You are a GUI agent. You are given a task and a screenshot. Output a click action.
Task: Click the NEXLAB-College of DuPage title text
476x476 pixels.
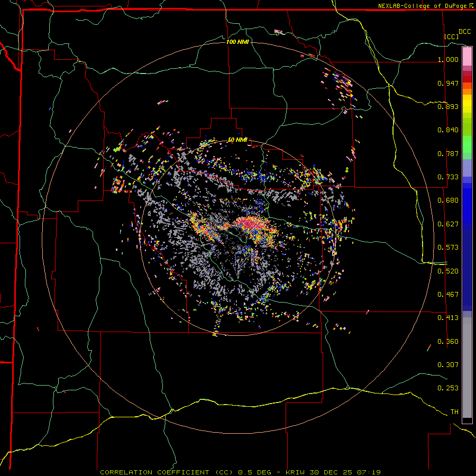[425, 6]
